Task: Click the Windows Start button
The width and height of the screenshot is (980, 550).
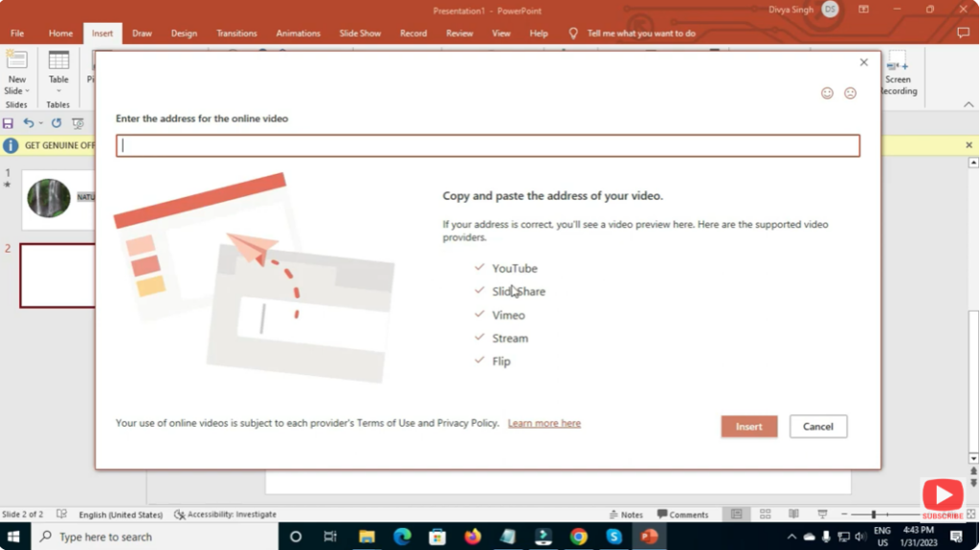Action: pyautogui.click(x=13, y=537)
